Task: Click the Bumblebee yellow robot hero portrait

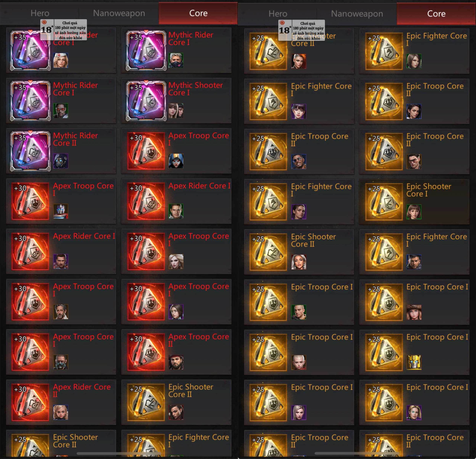Action: click(414, 362)
